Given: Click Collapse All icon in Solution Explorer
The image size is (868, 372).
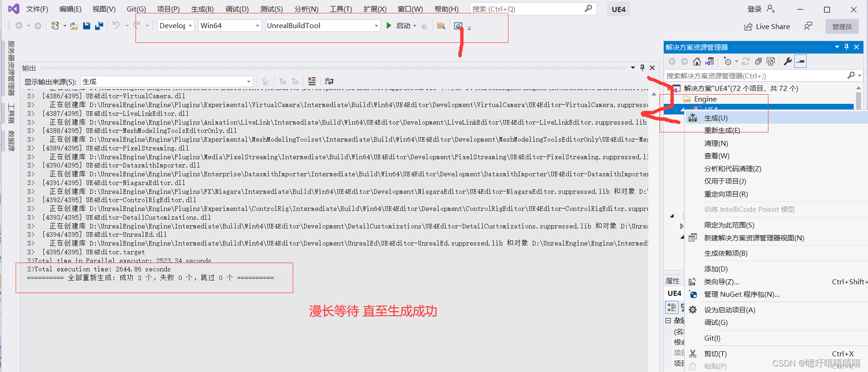Looking at the screenshot, I should [x=758, y=61].
